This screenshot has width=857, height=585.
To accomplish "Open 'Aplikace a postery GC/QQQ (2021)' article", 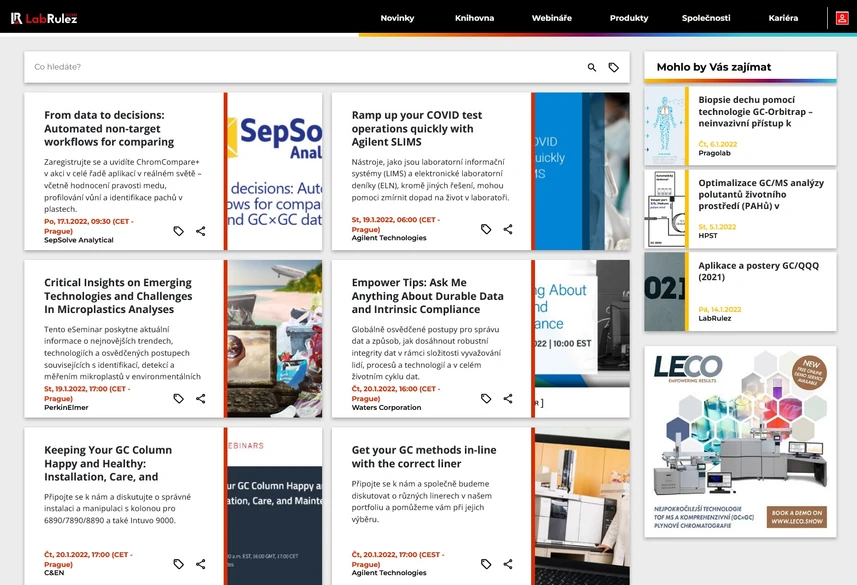I will click(758, 271).
